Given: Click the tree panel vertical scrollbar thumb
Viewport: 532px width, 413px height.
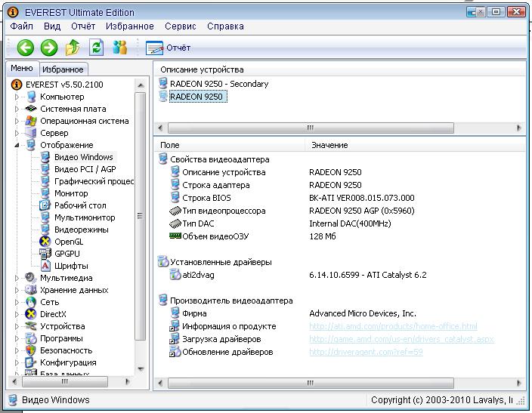Looking at the screenshot, I should pyautogui.click(x=140, y=216).
